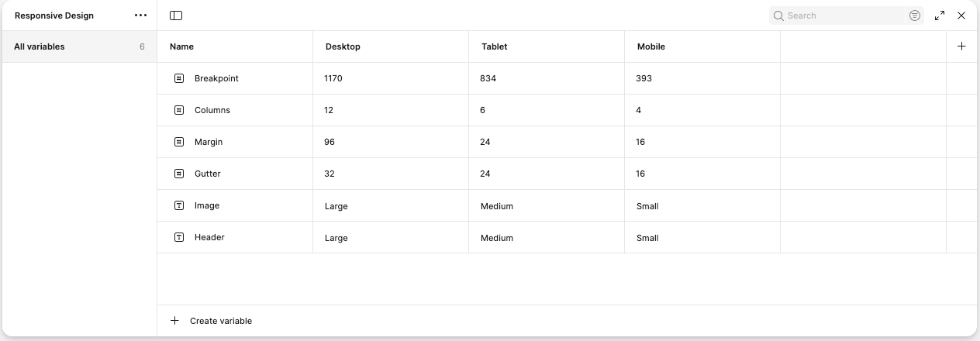Toggle the sidebar panel icon

click(176, 15)
